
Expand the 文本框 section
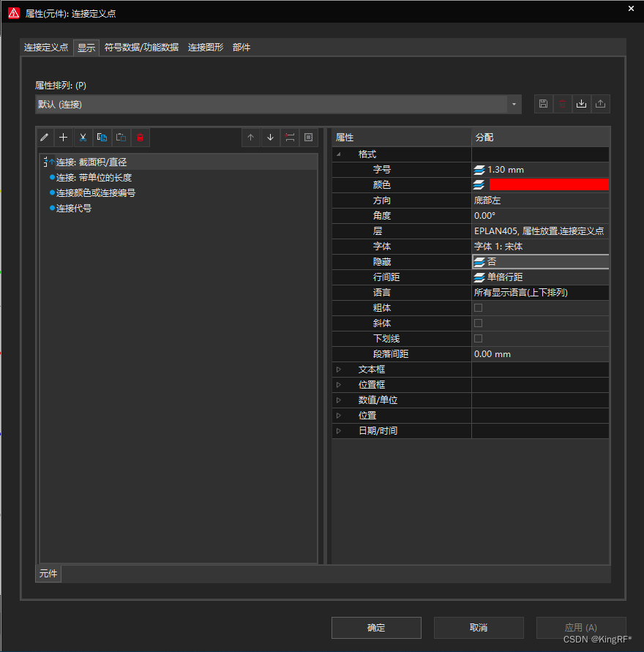[x=339, y=370]
